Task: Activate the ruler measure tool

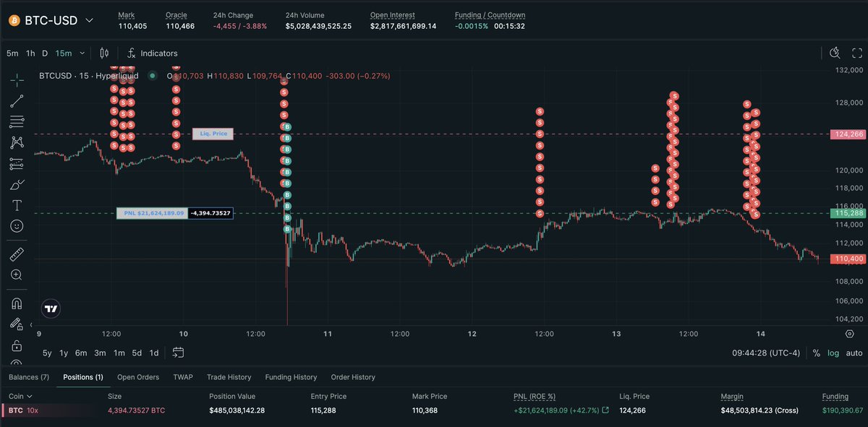Action: point(17,254)
